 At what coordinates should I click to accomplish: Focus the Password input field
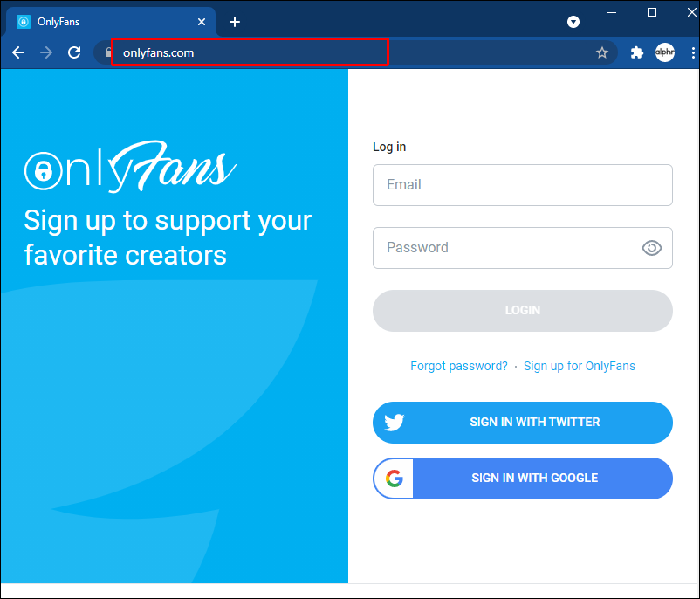(522, 248)
